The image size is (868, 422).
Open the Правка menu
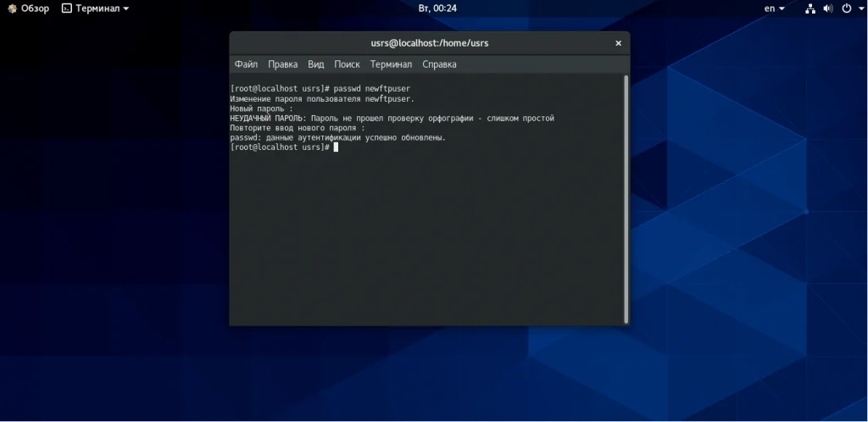(x=282, y=64)
